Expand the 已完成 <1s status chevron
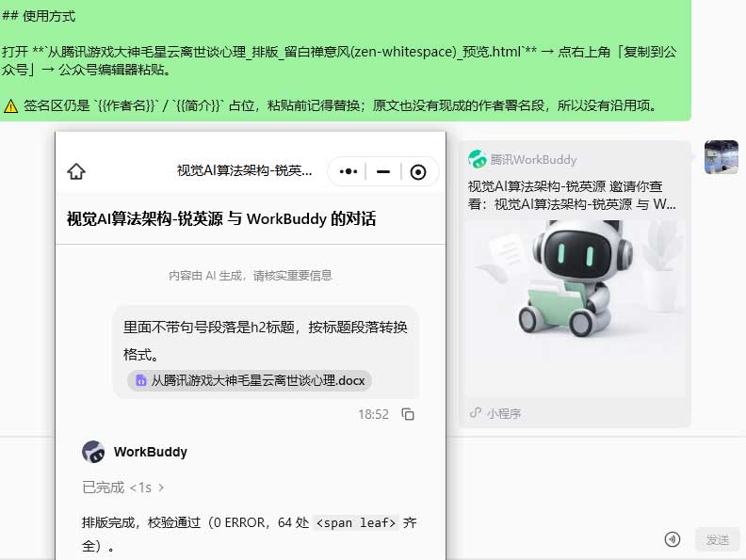This screenshot has width=746, height=560. (x=161, y=488)
